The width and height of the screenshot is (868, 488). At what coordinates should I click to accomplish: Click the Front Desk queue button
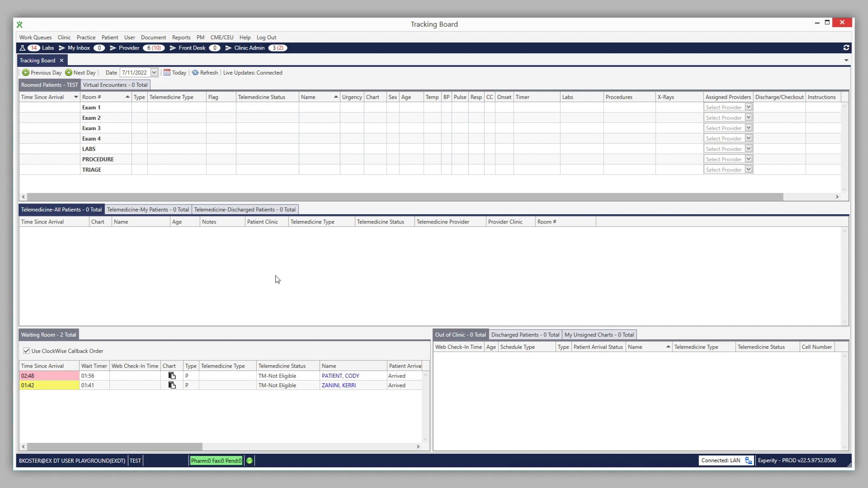[x=192, y=48]
